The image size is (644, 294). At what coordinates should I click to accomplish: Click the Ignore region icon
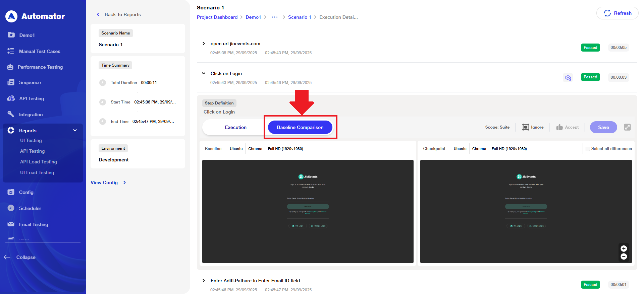point(525,127)
